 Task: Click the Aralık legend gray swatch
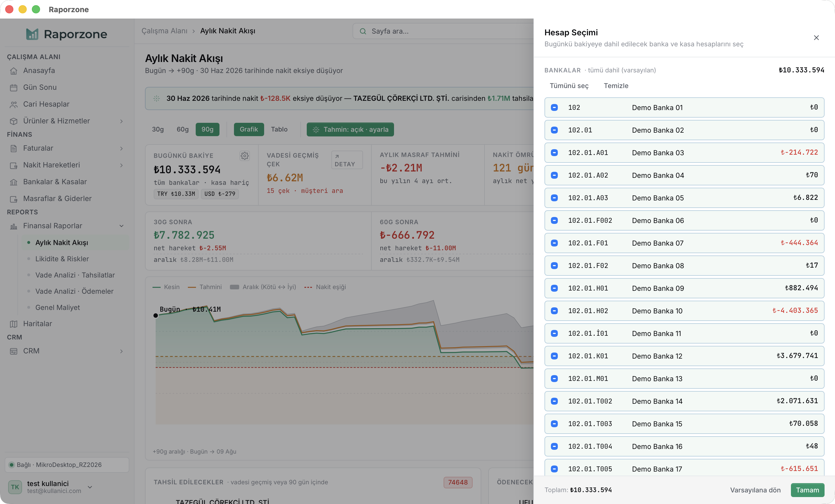(235, 287)
